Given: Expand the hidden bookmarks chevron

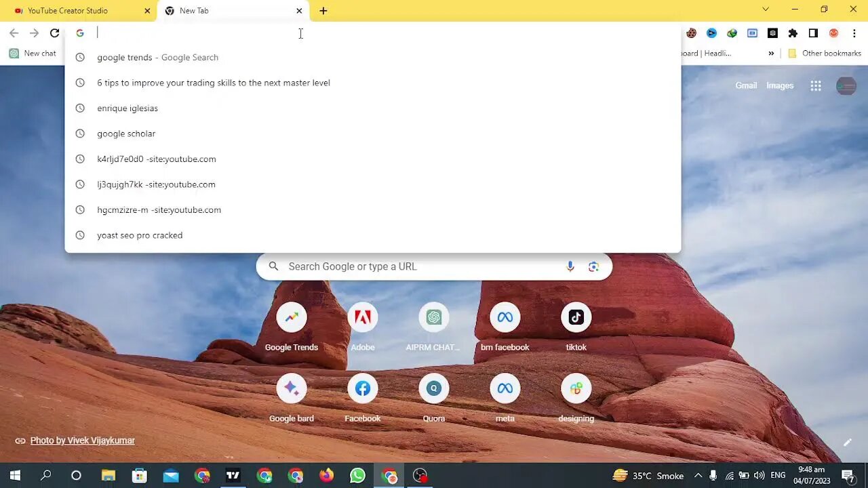Looking at the screenshot, I should [771, 53].
